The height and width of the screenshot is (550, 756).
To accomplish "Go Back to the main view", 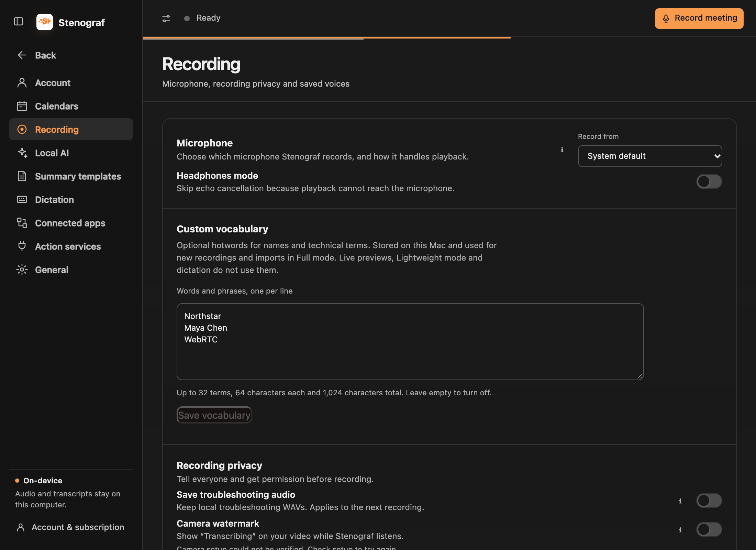I will pos(71,55).
